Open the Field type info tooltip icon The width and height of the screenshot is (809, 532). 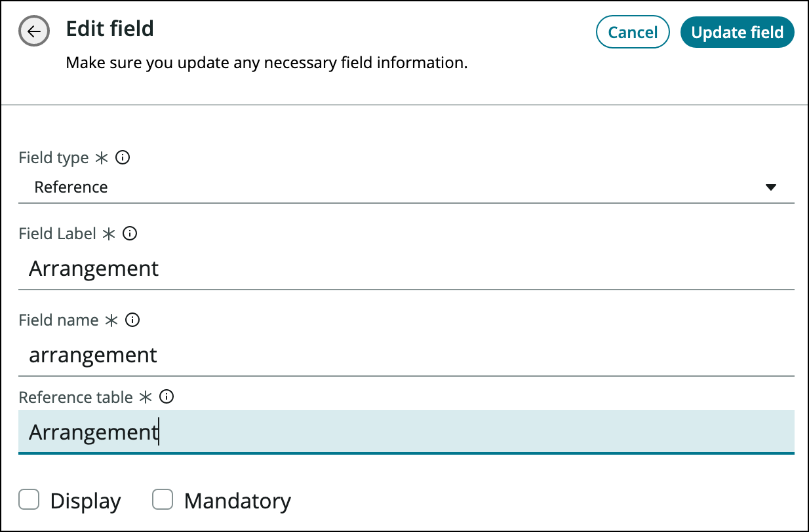pos(123,158)
